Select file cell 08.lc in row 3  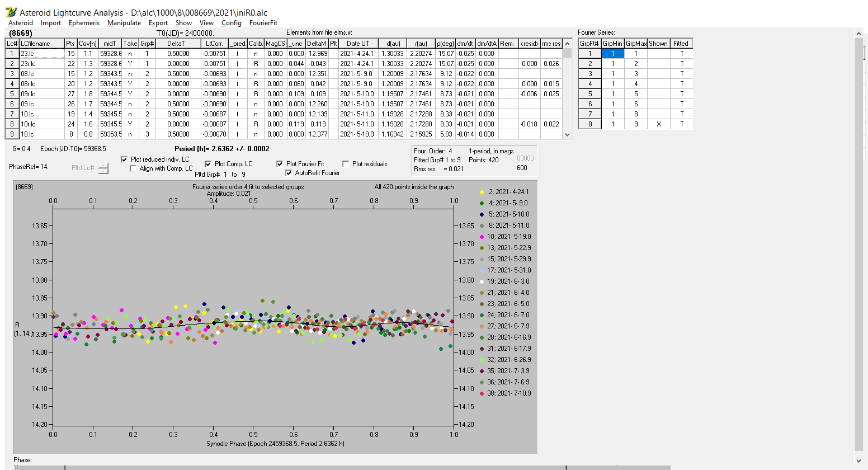coord(41,74)
